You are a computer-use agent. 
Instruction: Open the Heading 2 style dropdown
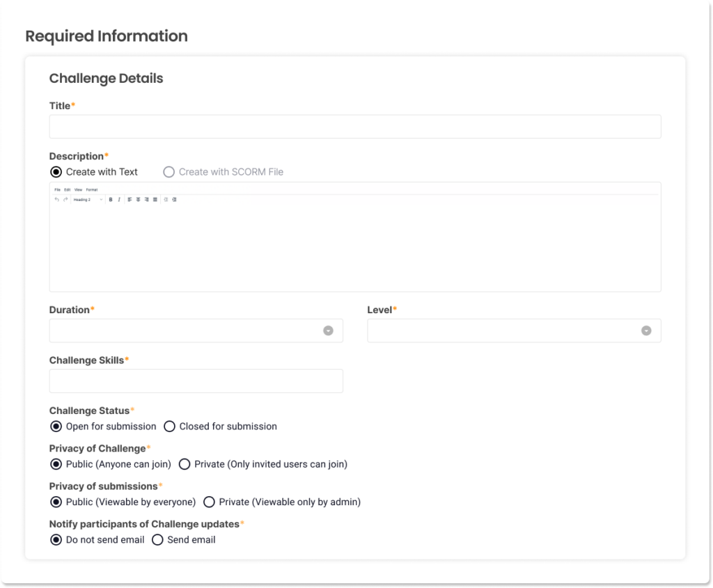click(x=88, y=200)
